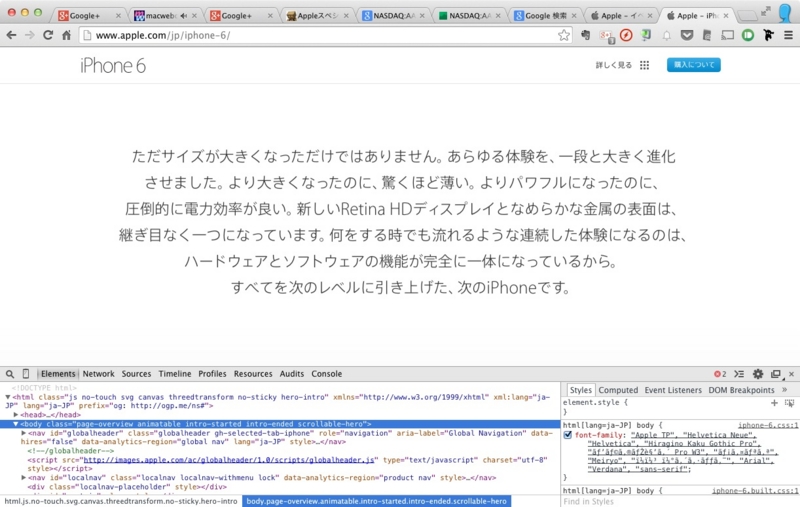The height and width of the screenshot is (507, 800).
Task: Collapse the html element node
Action: pyautogui.click(x=8, y=397)
